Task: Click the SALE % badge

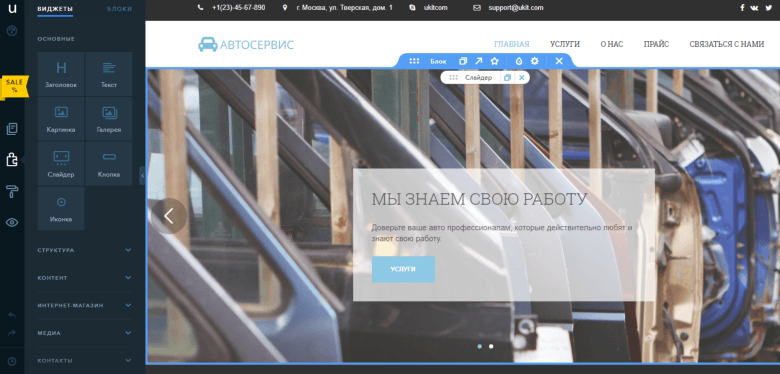Action: click(x=14, y=87)
